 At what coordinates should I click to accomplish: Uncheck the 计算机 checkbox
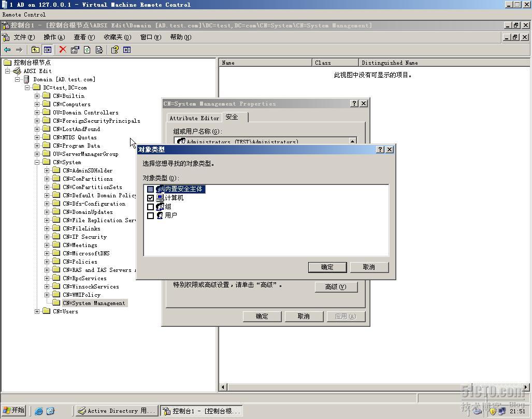point(151,198)
